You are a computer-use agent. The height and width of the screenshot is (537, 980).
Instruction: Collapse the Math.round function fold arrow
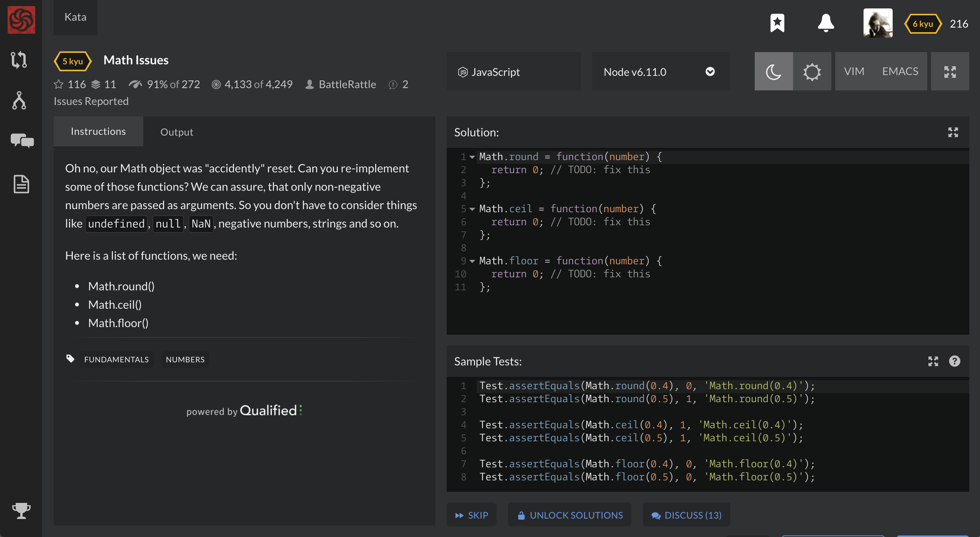point(472,157)
